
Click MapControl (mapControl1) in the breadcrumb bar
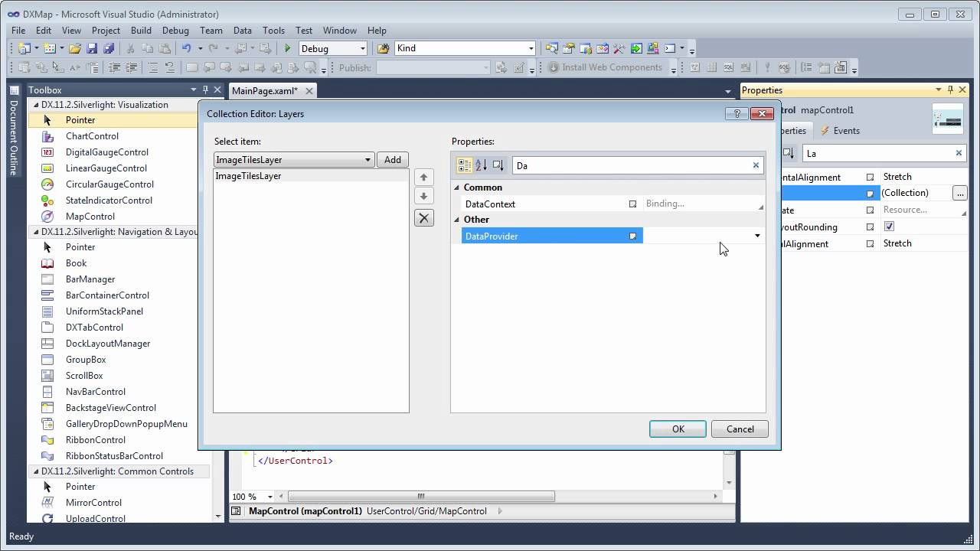tap(305, 511)
